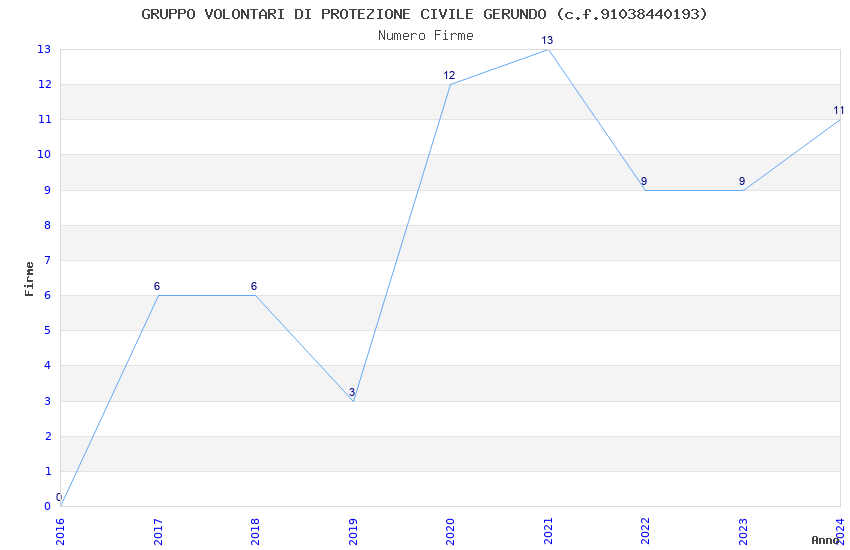Click the y-axis tick value 5
The height and width of the screenshot is (550, 850).
48,331
